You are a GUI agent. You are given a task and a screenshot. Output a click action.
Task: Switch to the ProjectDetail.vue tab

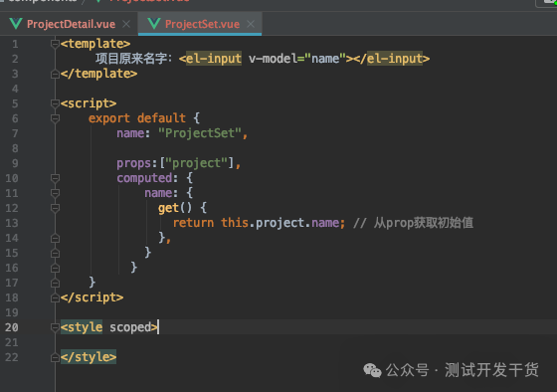[70, 24]
